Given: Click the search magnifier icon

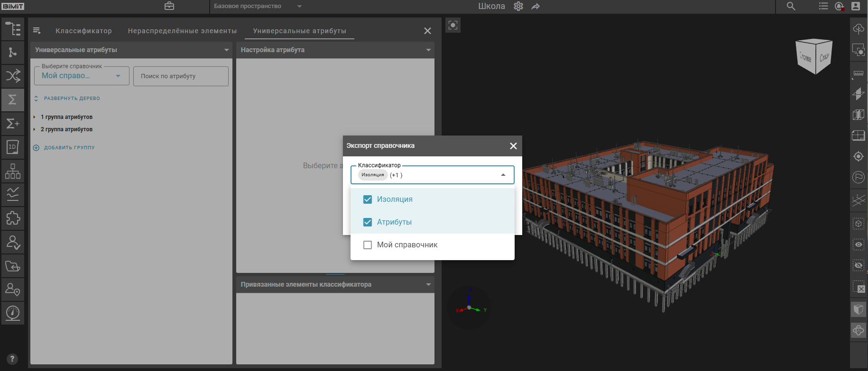Looking at the screenshot, I should [791, 7].
